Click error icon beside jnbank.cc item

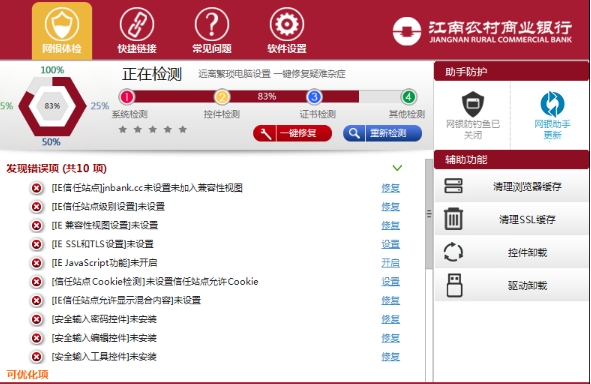tap(37, 188)
